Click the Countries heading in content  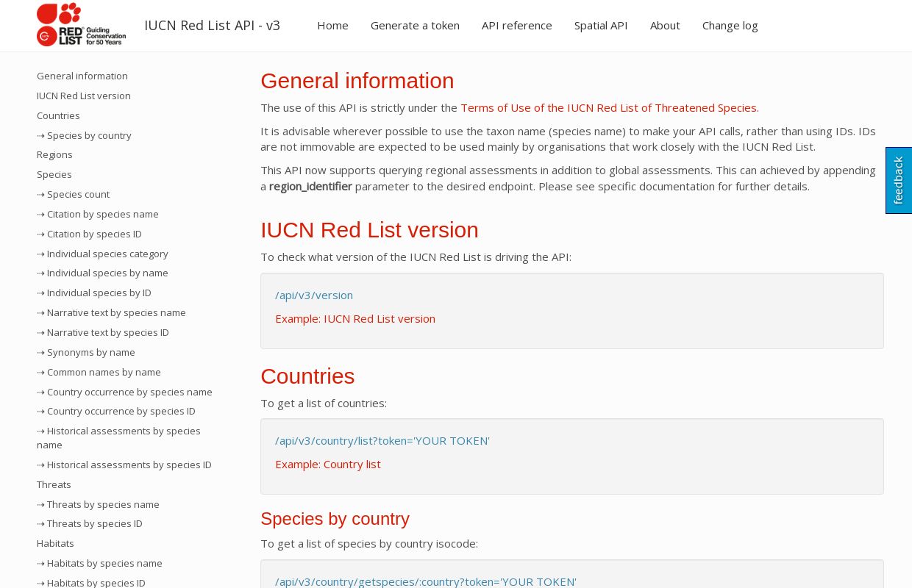click(x=307, y=376)
